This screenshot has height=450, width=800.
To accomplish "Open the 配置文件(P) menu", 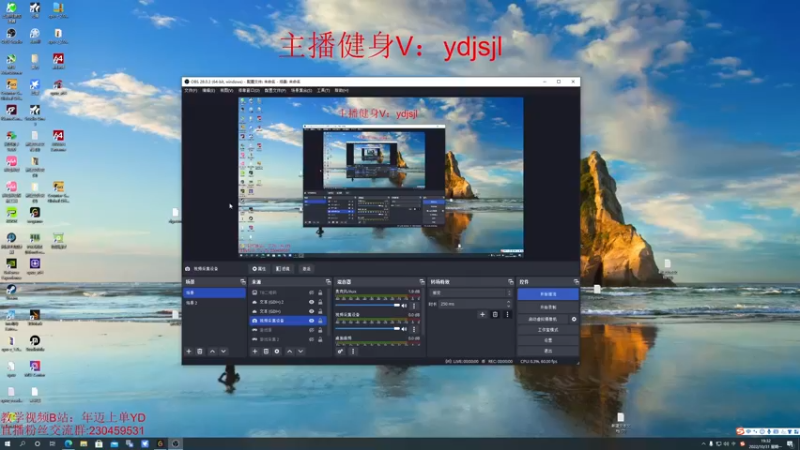I will click(276, 90).
